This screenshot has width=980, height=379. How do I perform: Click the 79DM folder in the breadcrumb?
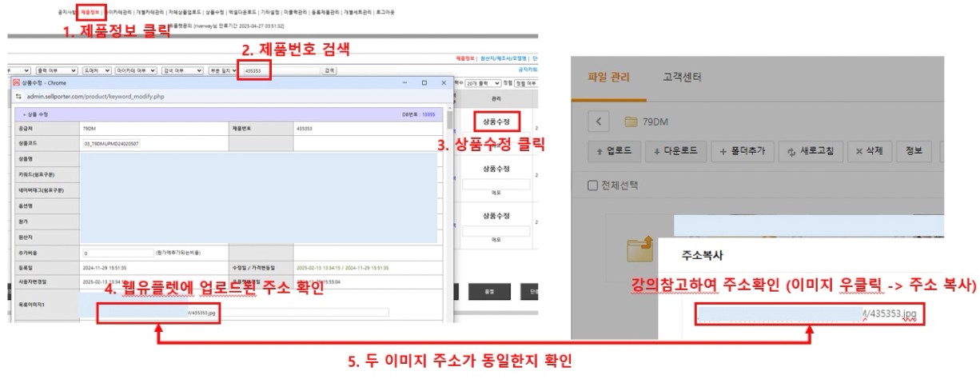[646, 122]
